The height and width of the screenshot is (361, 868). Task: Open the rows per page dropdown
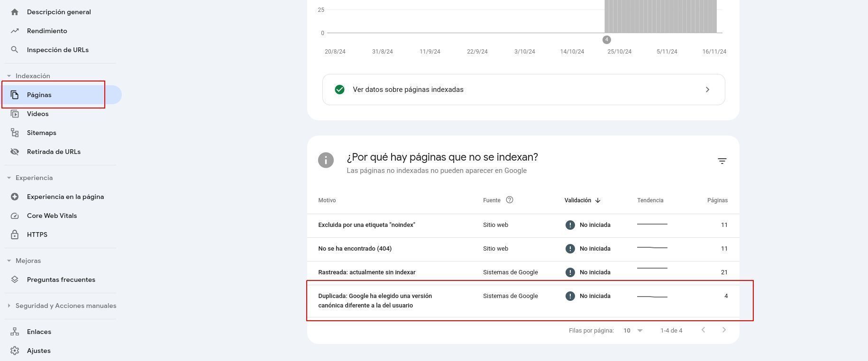tap(633, 330)
